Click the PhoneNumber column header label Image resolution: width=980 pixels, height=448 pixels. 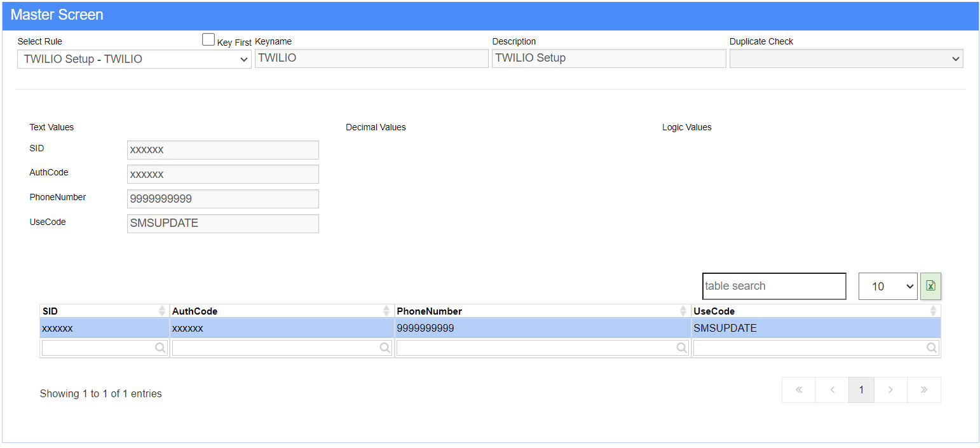(429, 311)
